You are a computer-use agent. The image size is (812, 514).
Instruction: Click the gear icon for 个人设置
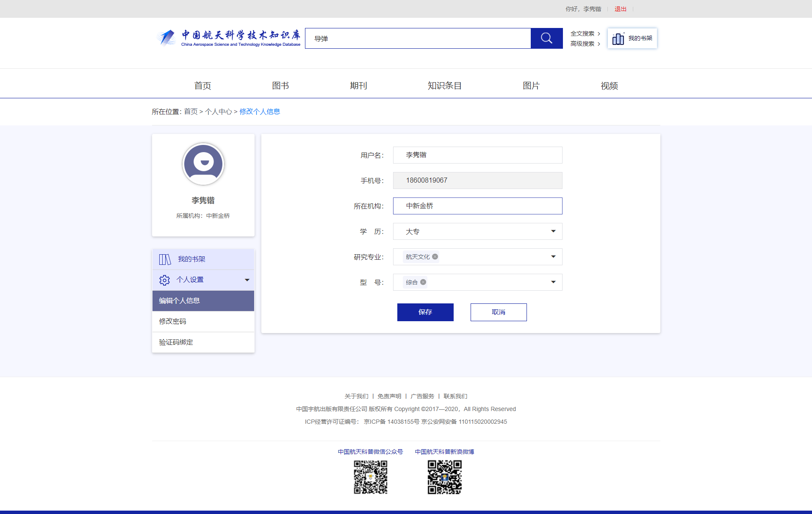164,280
